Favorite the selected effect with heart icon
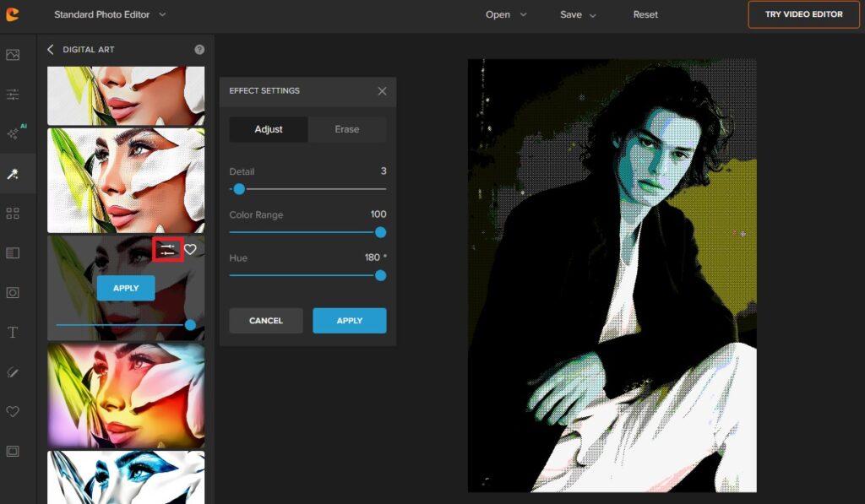The image size is (865, 504). pyautogui.click(x=190, y=249)
